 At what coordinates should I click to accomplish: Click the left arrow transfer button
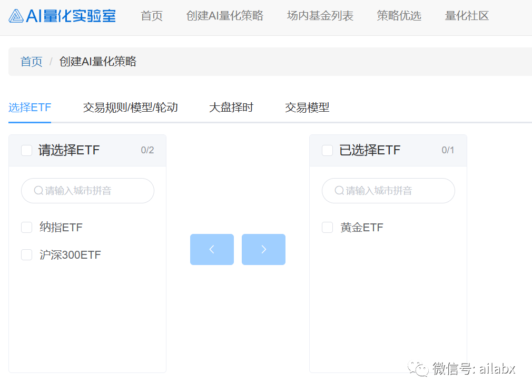(212, 249)
